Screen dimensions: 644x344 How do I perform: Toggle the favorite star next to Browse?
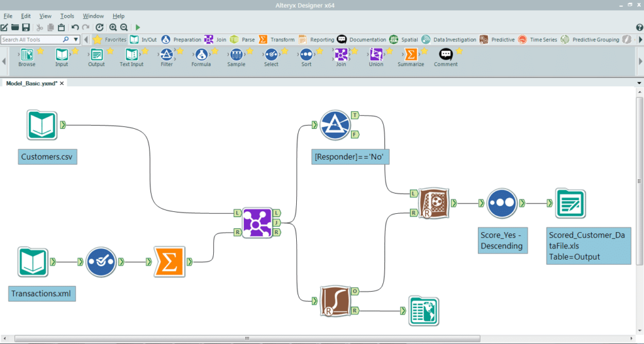click(41, 51)
